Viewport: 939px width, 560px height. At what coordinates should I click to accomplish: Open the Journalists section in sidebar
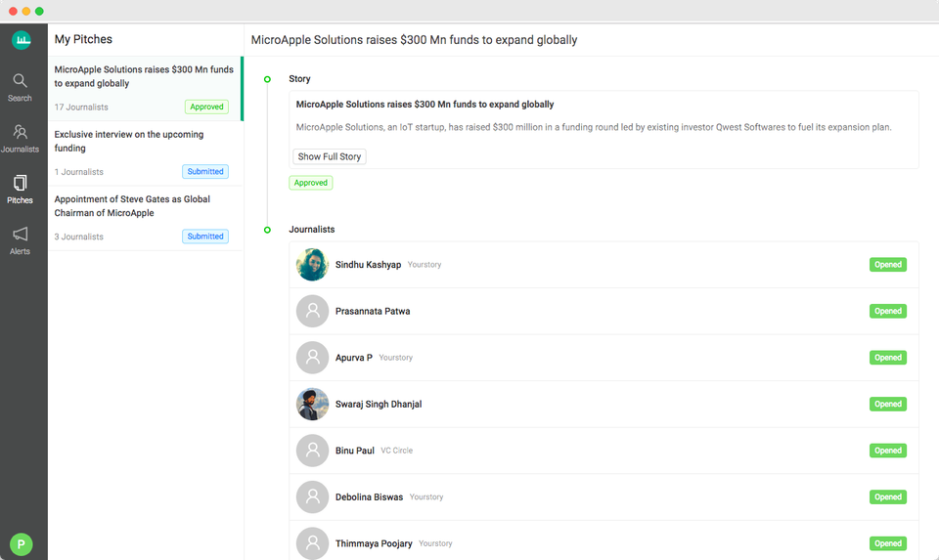point(20,138)
